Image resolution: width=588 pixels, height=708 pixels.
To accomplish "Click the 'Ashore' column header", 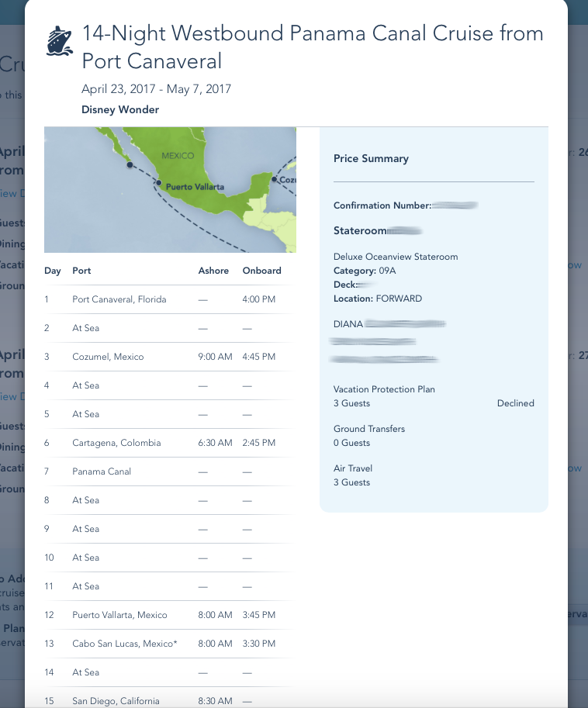I will click(213, 271).
